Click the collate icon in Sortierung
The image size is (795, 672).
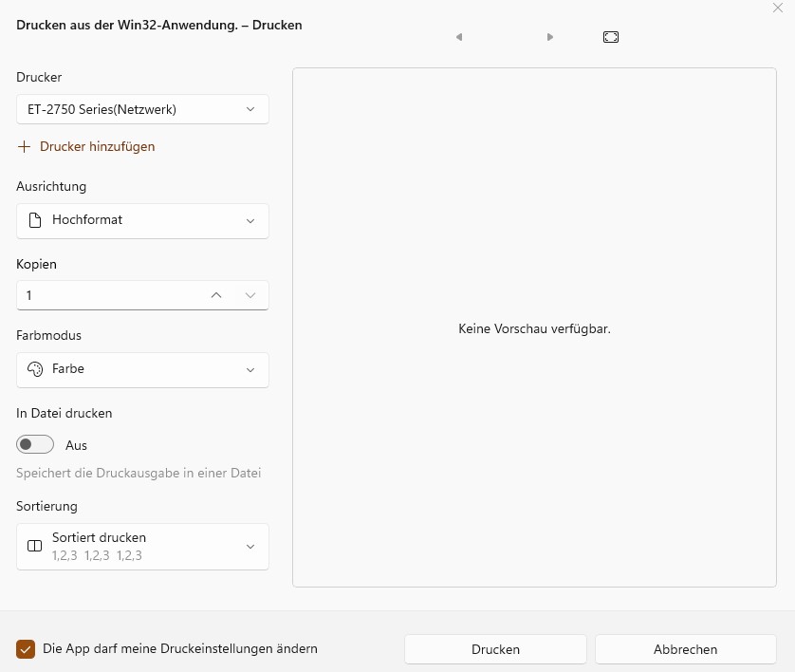tap(35, 546)
